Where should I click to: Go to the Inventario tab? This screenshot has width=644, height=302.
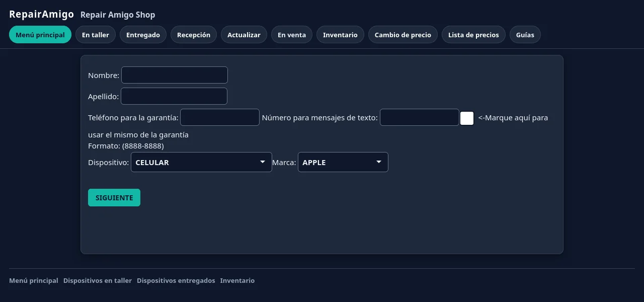click(340, 35)
